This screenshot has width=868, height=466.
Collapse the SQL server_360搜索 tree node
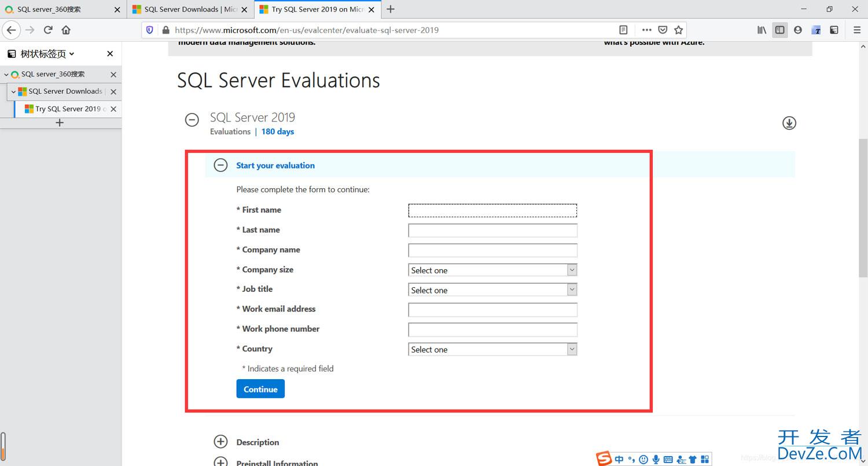click(6, 74)
